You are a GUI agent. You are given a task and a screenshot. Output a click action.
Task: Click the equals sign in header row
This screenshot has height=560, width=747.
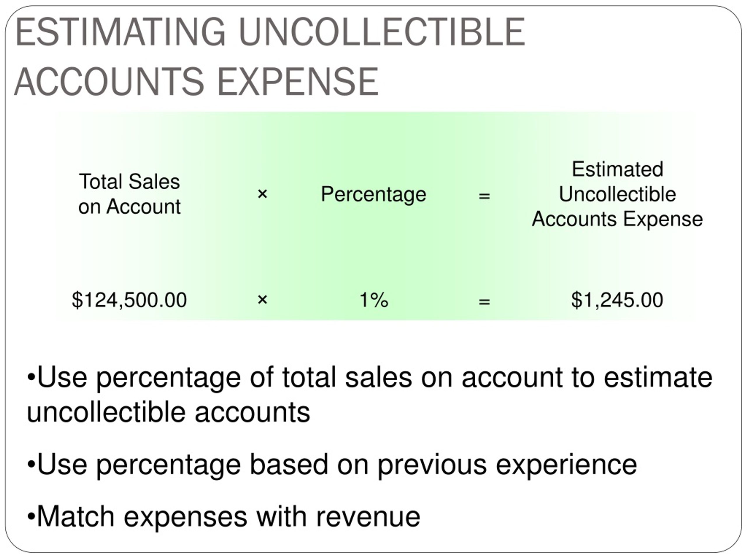484,196
